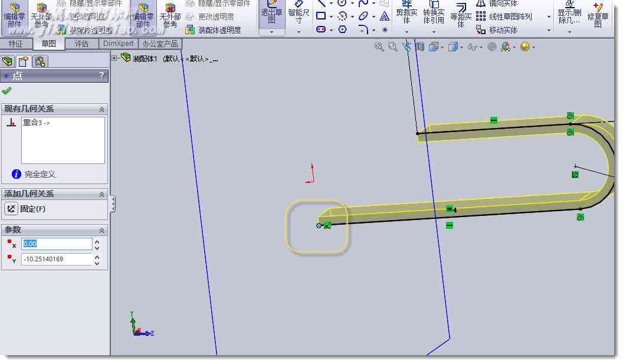Click the Display Style cube icon

(453, 47)
